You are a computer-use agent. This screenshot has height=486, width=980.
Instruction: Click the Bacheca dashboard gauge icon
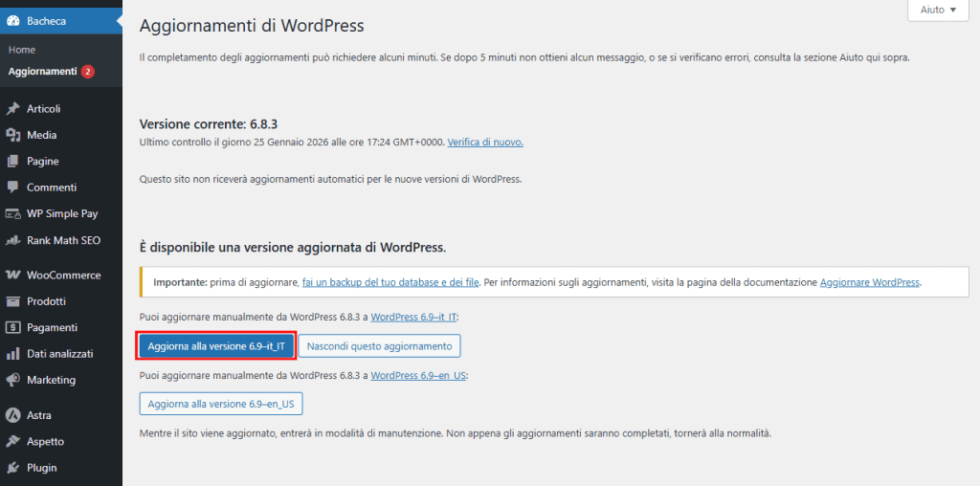click(x=12, y=21)
